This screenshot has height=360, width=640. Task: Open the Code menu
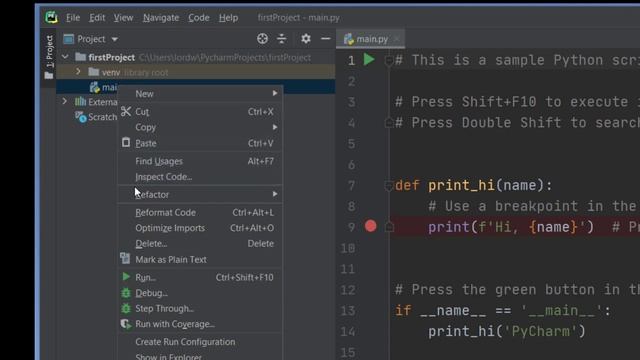pyautogui.click(x=199, y=18)
